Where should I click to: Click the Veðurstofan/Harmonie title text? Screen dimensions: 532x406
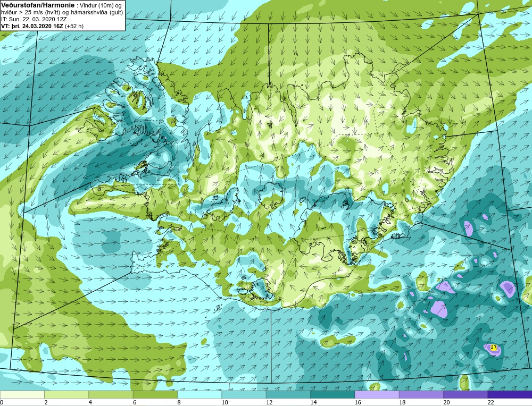point(37,6)
